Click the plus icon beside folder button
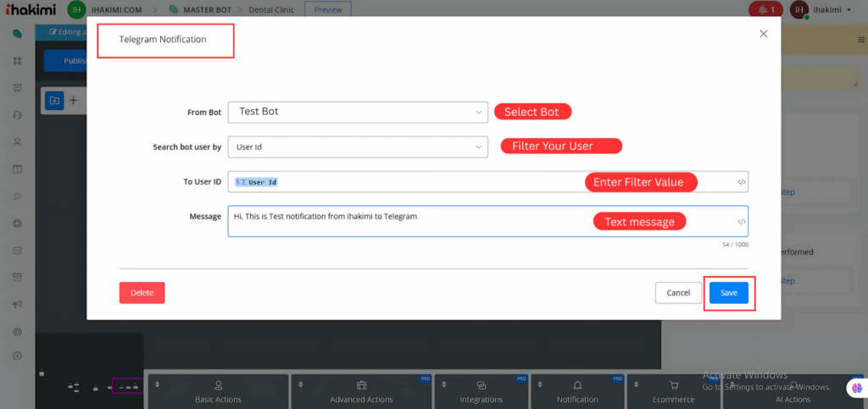 click(x=73, y=100)
